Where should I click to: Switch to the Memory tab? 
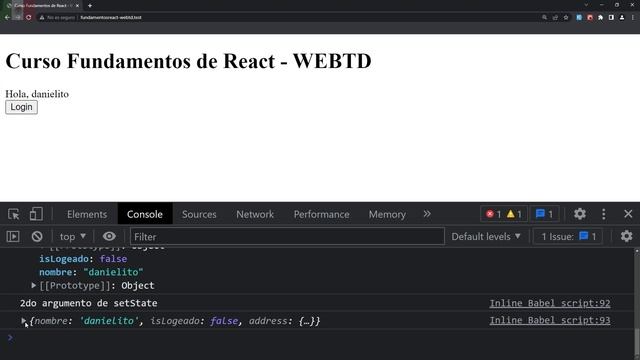pyautogui.click(x=387, y=214)
